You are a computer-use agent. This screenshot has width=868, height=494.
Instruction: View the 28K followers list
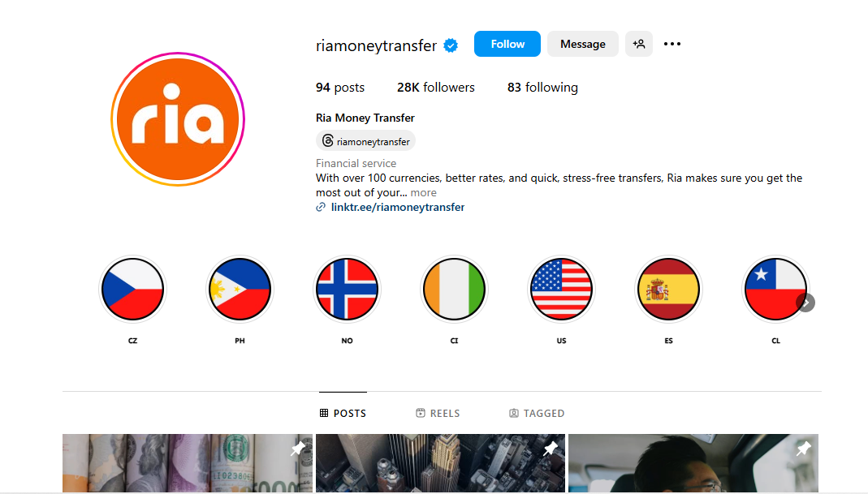coord(436,88)
